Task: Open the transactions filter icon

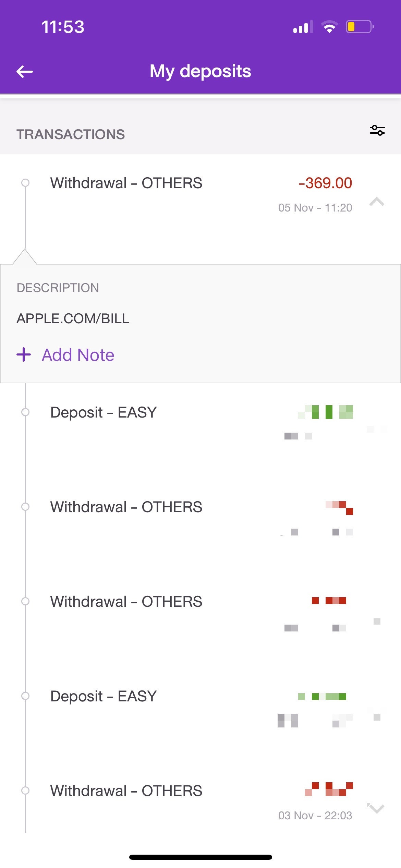Action: point(377,131)
